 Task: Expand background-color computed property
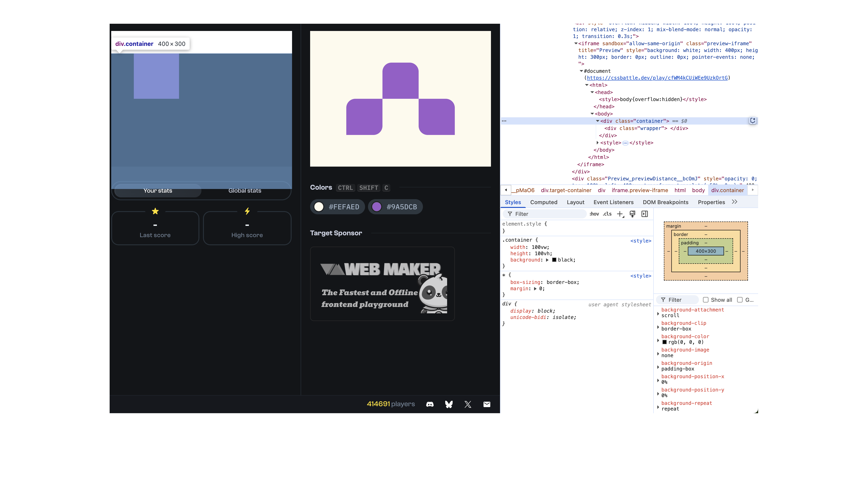click(x=658, y=340)
